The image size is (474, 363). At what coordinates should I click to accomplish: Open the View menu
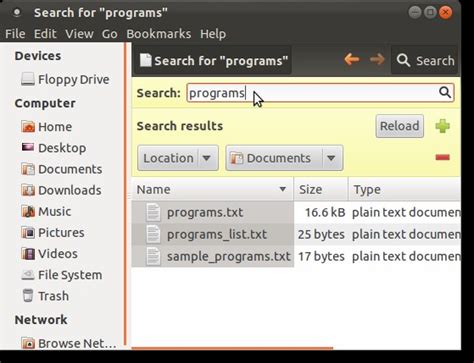click(x=79, y=34)
